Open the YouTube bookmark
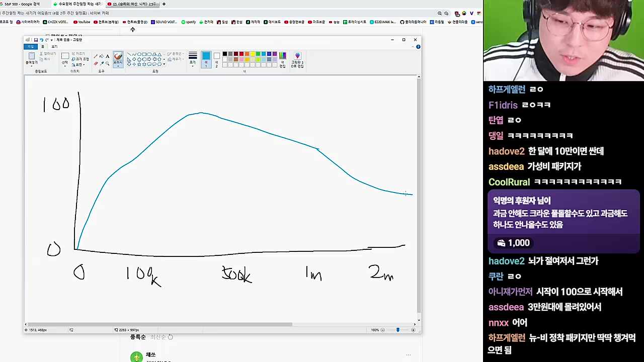 coord(82,22)
